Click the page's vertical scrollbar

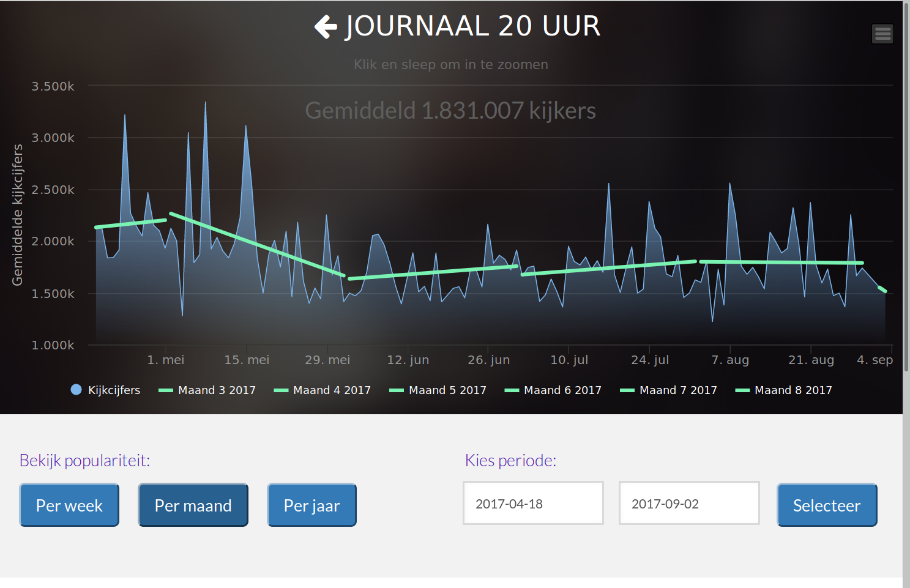pos(906,306)
